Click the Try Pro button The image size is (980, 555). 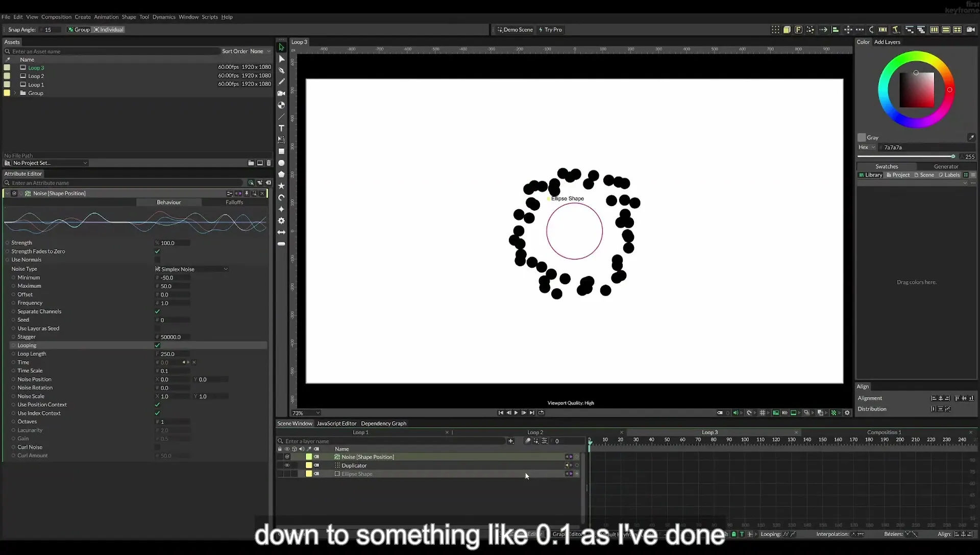pos(550,30)
